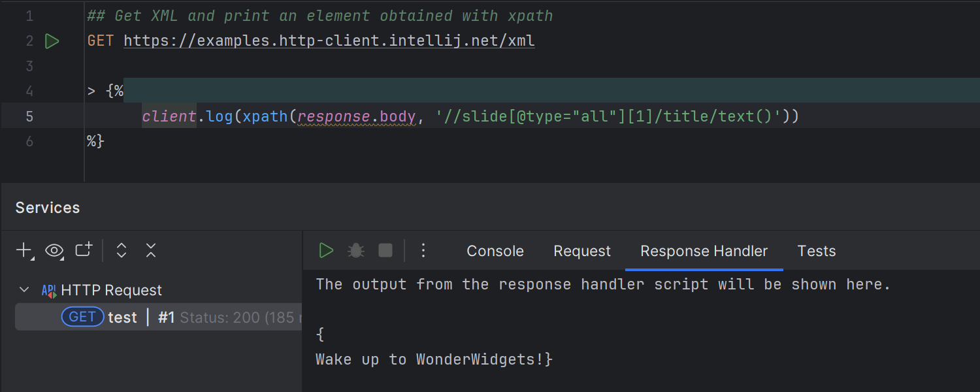The image size is (980, 392).
Task: Show the Tests tab
Action: click(817, 251)
